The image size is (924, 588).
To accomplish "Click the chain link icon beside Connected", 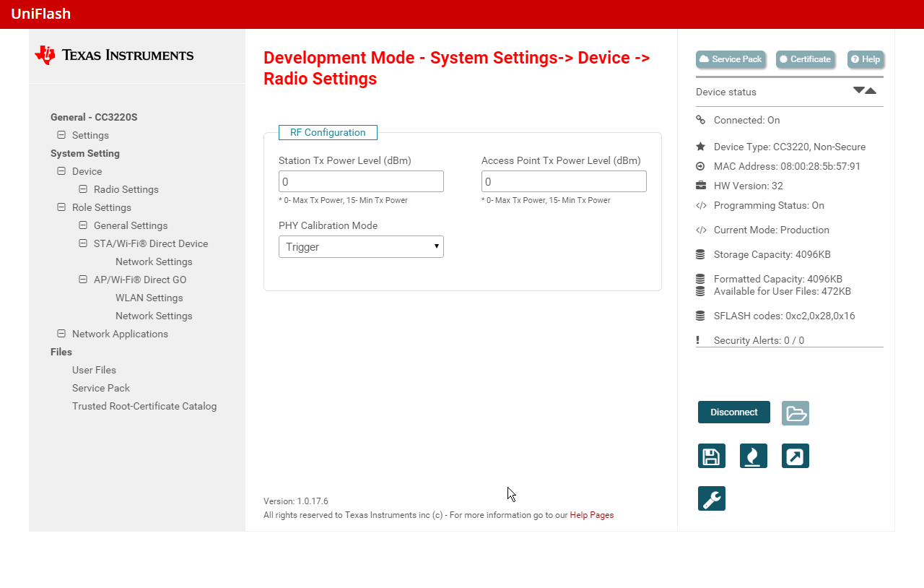I will tap(700, 120).
